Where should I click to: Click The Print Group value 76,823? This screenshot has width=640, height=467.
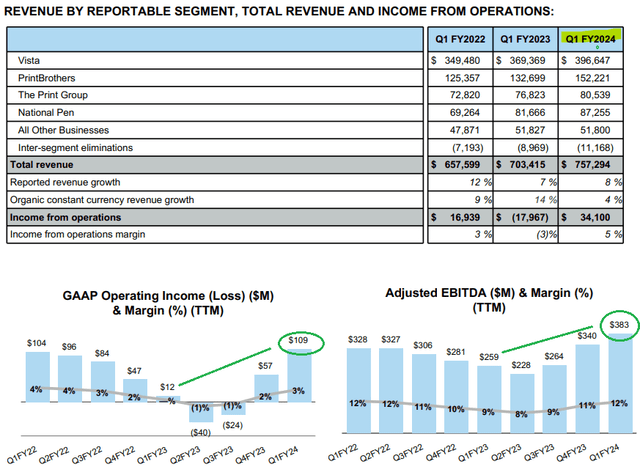pos(530,95)
